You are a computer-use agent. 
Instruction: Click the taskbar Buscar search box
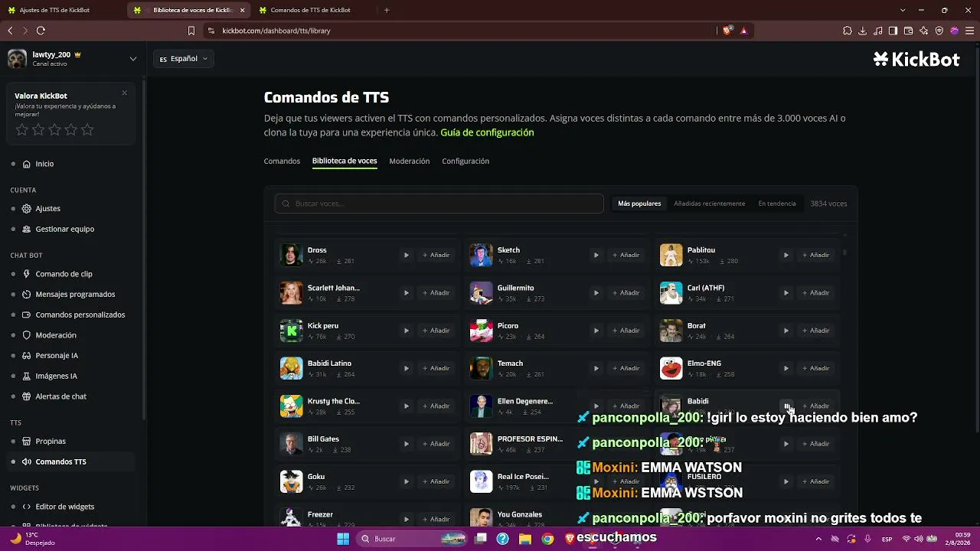point(412,539)
